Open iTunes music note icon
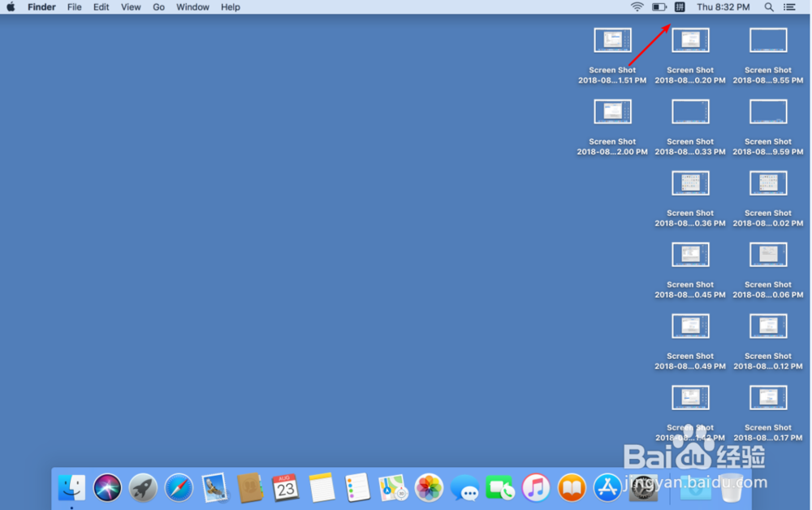The image size is (812, 510). pyautogui.click(x=536, y=487)
